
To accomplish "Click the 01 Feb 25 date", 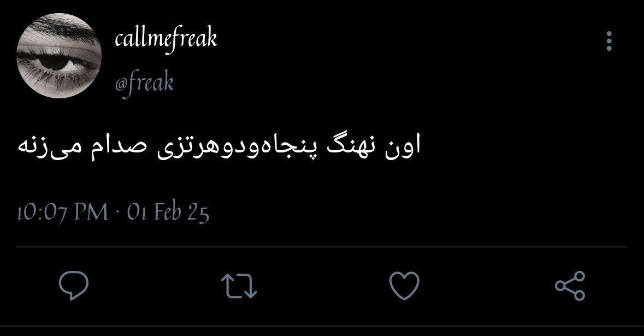I will (168, 213).
